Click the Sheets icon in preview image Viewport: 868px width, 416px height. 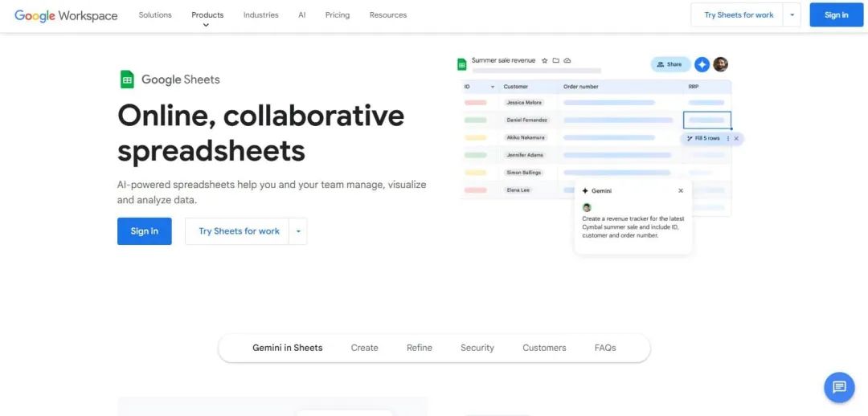pos(461,64)
